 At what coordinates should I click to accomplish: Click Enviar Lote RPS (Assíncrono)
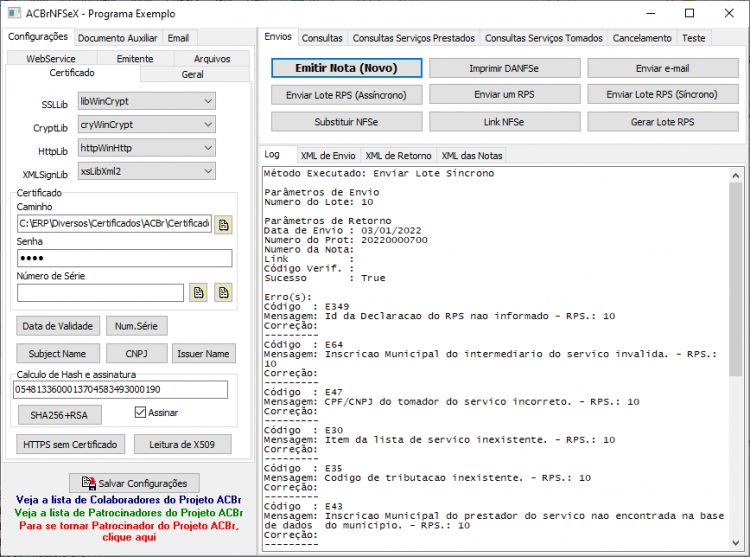tap(347, 95)
